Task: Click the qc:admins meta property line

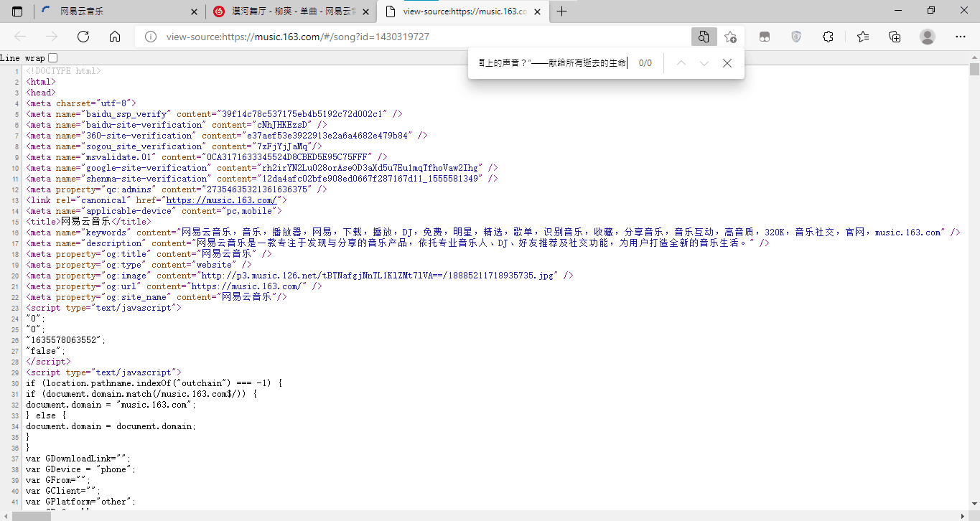Action: (176, 189)
